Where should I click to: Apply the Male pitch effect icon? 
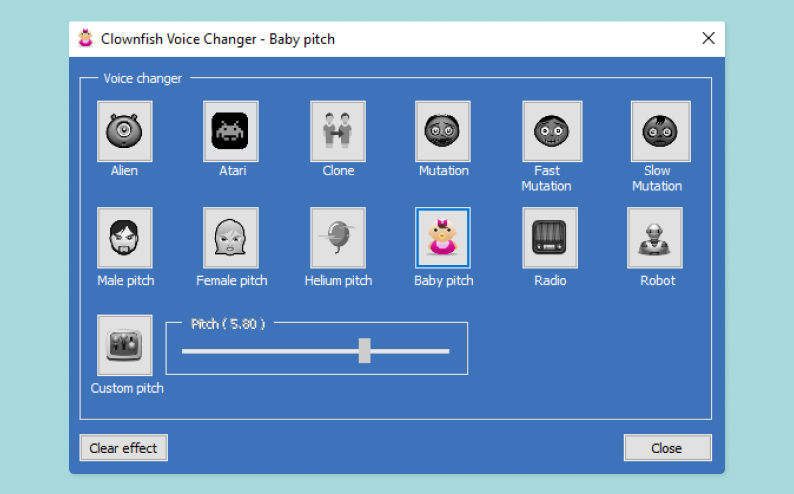pyautogui.click(x=125, y=238)
